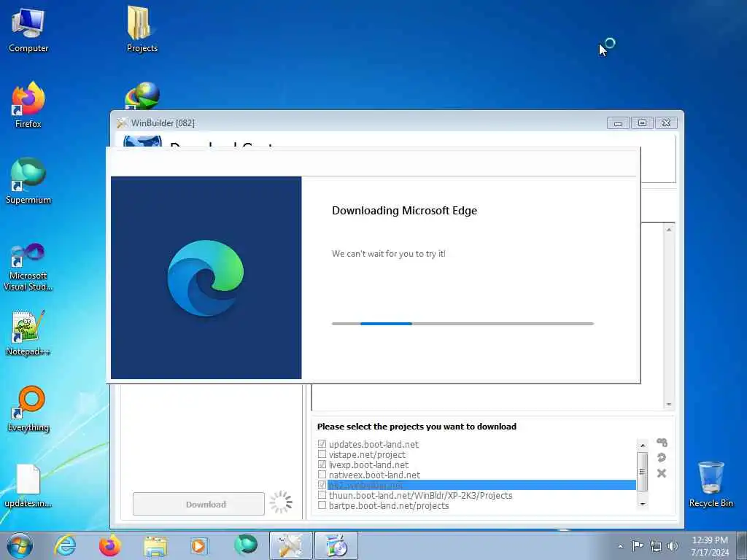Viewport: 747px width, 560px height.
Task: Open the Action Center flag icon
Action: click(x=638, y=545)
